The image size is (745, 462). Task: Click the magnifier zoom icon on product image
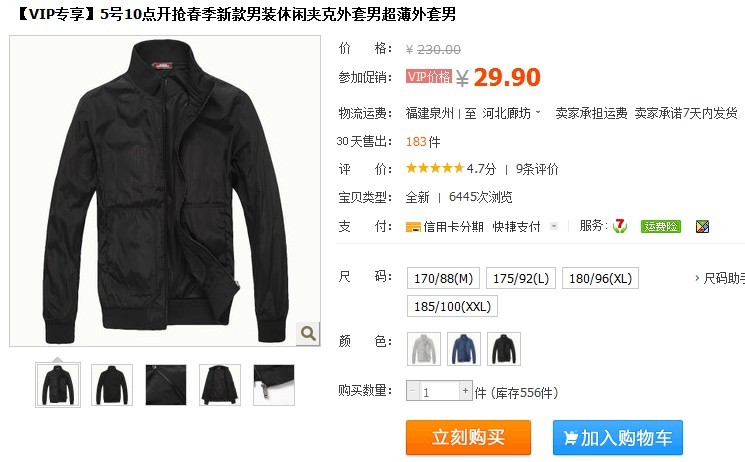307,333
